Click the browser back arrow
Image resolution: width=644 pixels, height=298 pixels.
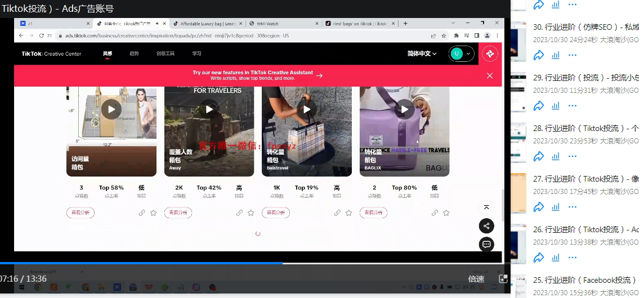pos(20,36)
